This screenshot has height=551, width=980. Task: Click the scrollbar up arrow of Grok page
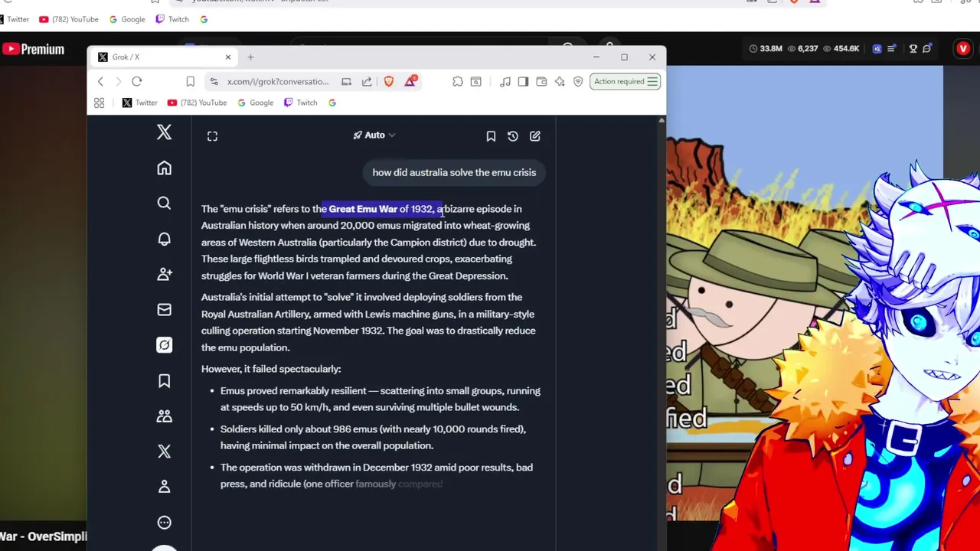point(661,121)
